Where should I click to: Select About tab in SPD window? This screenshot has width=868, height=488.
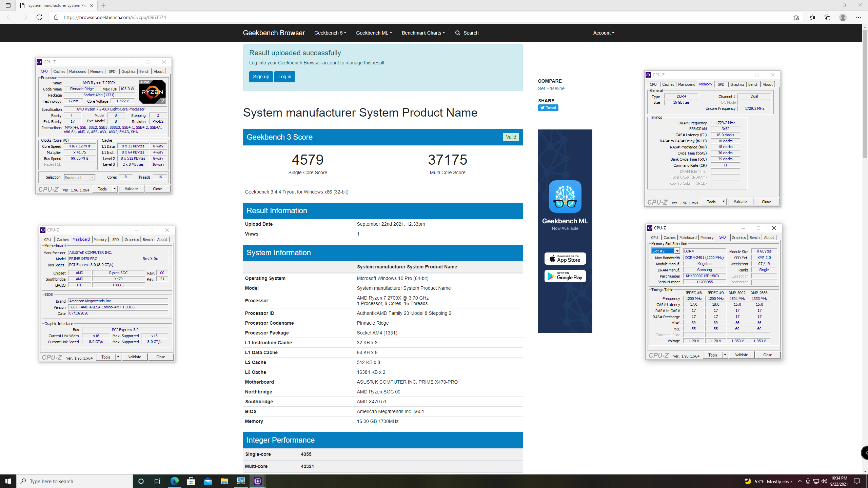coord(769,238)
